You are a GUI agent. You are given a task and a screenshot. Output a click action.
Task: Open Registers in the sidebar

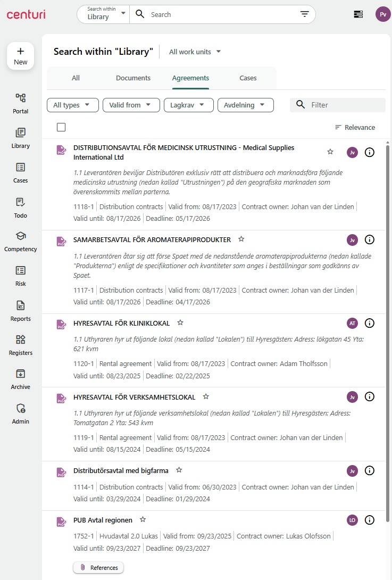coord(20,345)
